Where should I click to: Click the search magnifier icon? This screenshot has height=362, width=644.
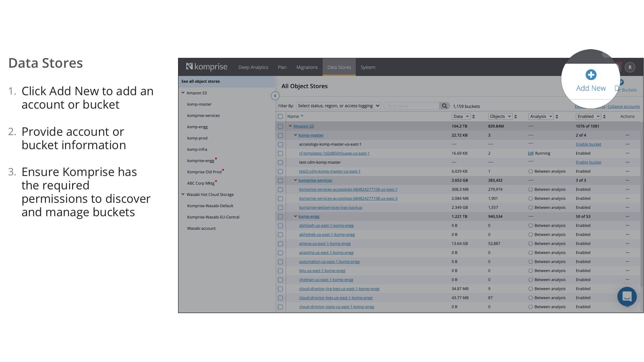pos(444,106)
